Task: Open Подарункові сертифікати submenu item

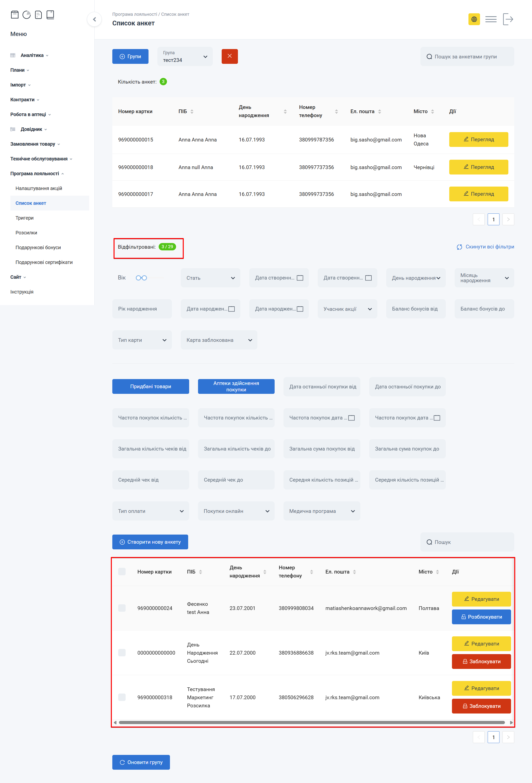Action: click(44, 262)
